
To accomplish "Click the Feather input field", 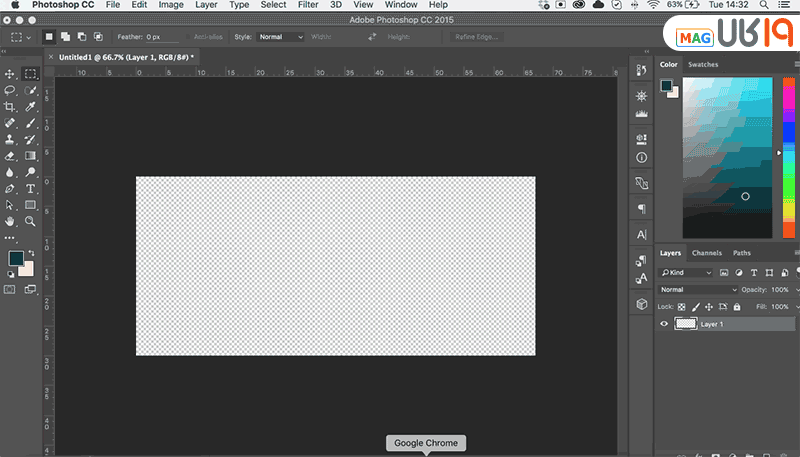I will tap(158, 37).
